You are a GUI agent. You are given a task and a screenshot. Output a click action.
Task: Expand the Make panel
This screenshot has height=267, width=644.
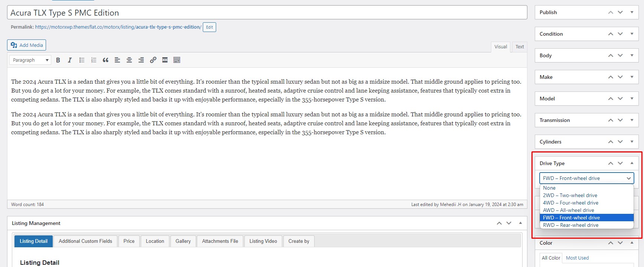pos(632,77)
